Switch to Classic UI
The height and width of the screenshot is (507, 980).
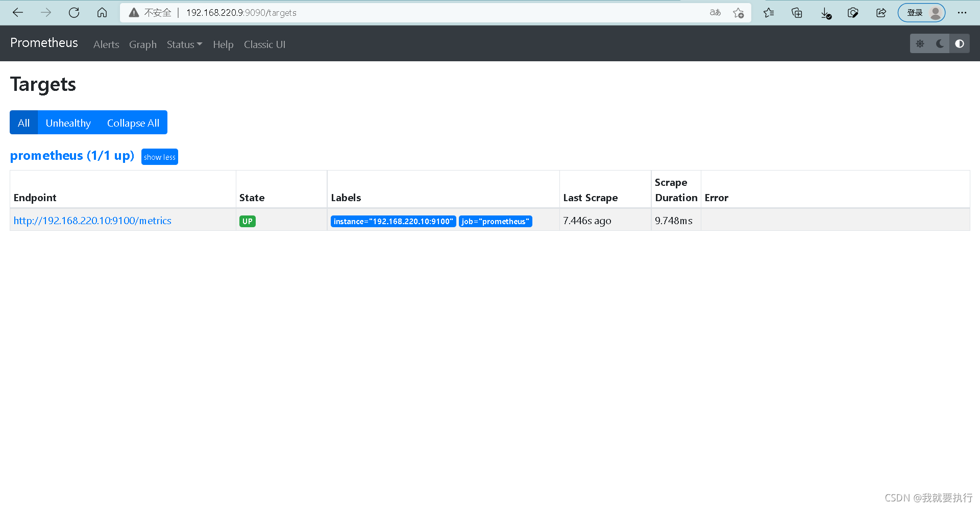264,44
